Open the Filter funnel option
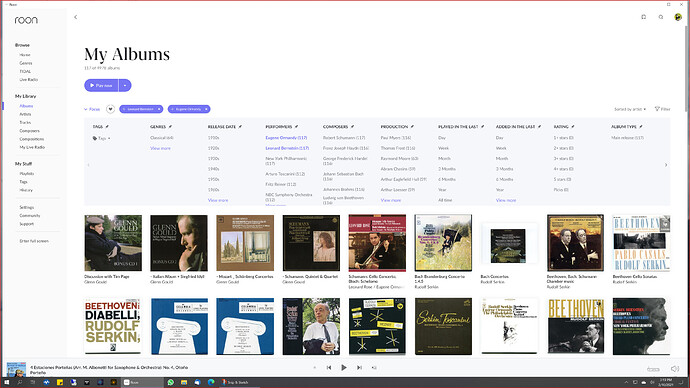690x388 pixels. click(x=662, y=109)
